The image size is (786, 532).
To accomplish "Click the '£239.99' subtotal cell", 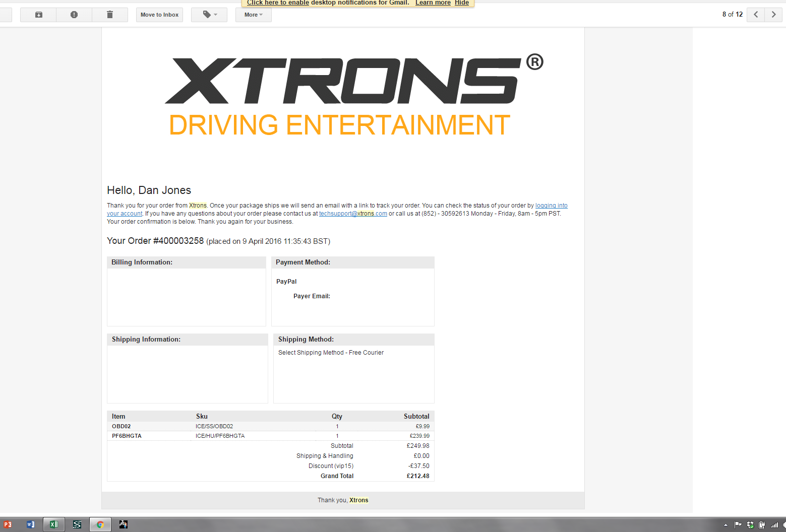I will [419, 436].
